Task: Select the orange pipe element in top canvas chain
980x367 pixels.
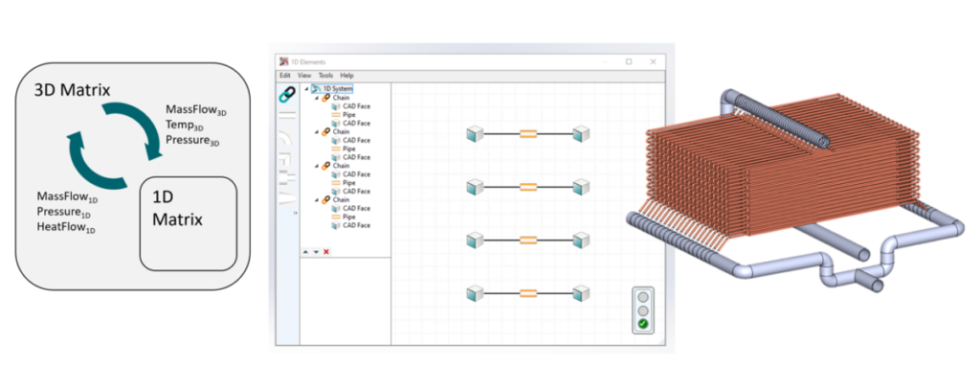Action: click(528, 133)
